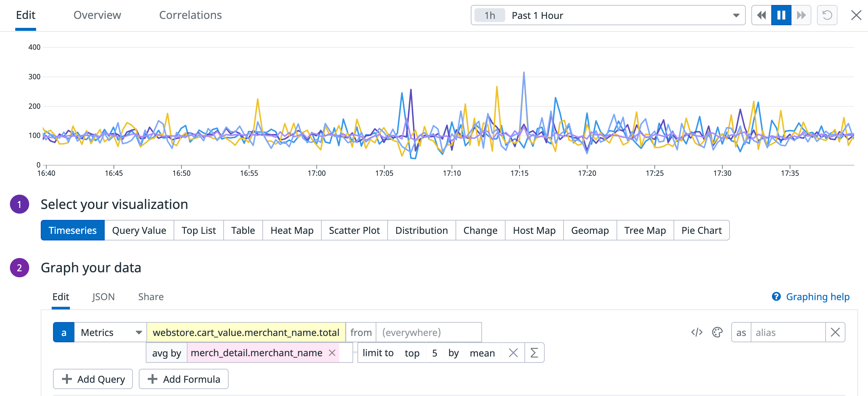Image resolution: width=868 pixels, height=396 pixels.
Task: Open the Metrics data source dropdown
Action: pyautogui.click(x=110, y=332)
